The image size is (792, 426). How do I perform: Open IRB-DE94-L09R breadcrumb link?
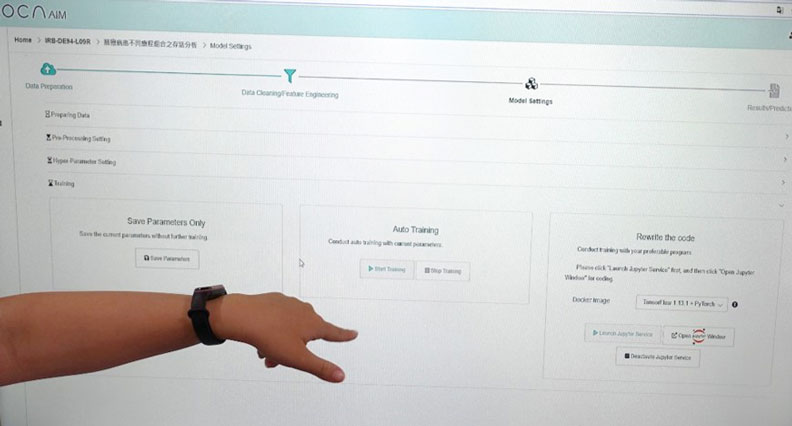(68, 41)
